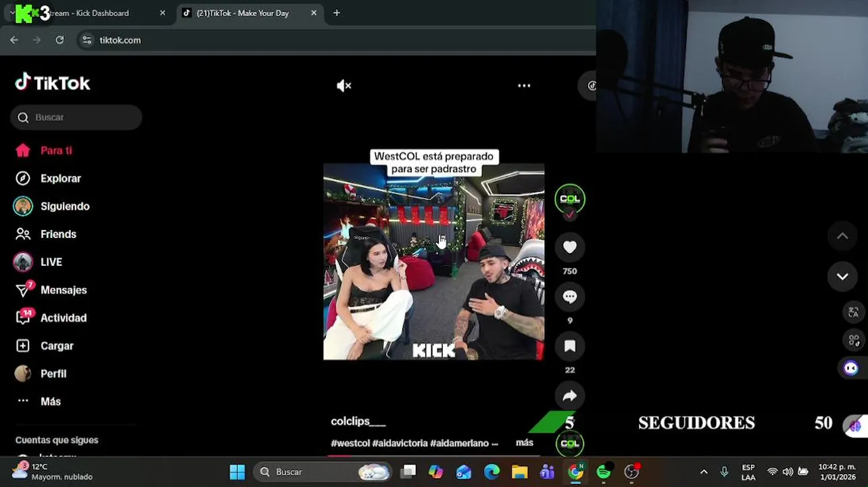Unmute the TikTok video sound
The image size is (868, 487).
(344, 86)
